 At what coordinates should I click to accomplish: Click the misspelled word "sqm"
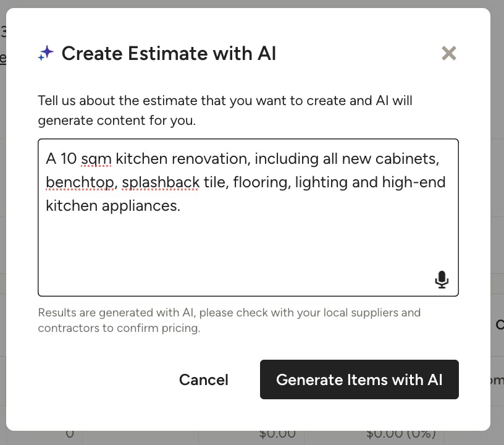(96, 159)
